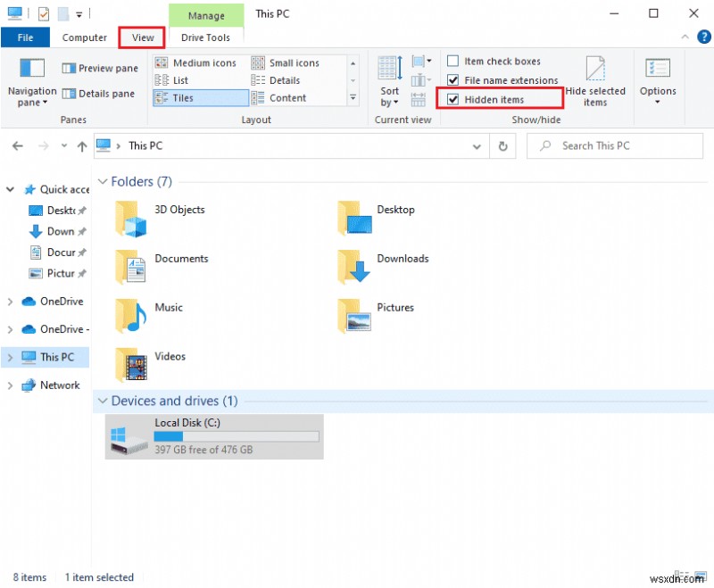Uncheck Hidden items

[x=454, y=99]
